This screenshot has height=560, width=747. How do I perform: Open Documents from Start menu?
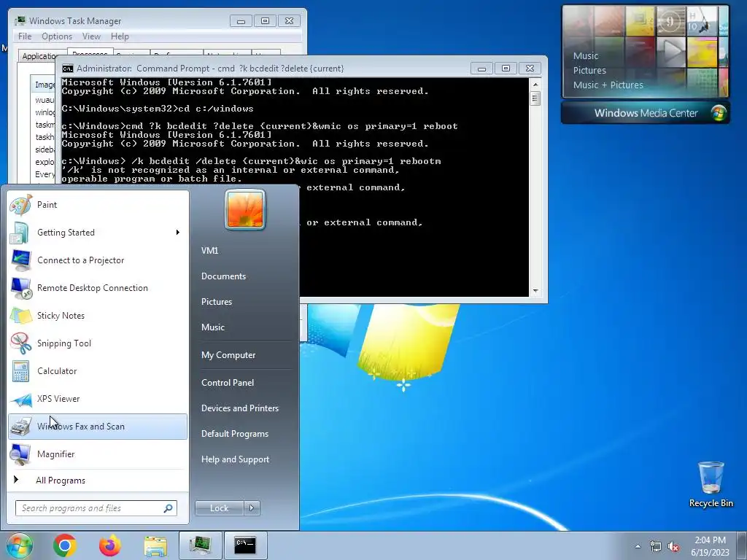[223, 276]
